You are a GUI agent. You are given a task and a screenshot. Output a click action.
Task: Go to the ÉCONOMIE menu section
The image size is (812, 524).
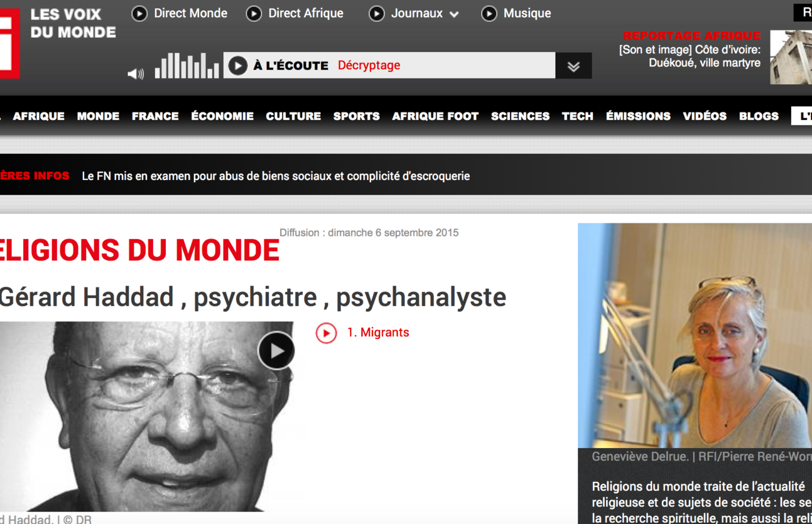tap(222, 116)
